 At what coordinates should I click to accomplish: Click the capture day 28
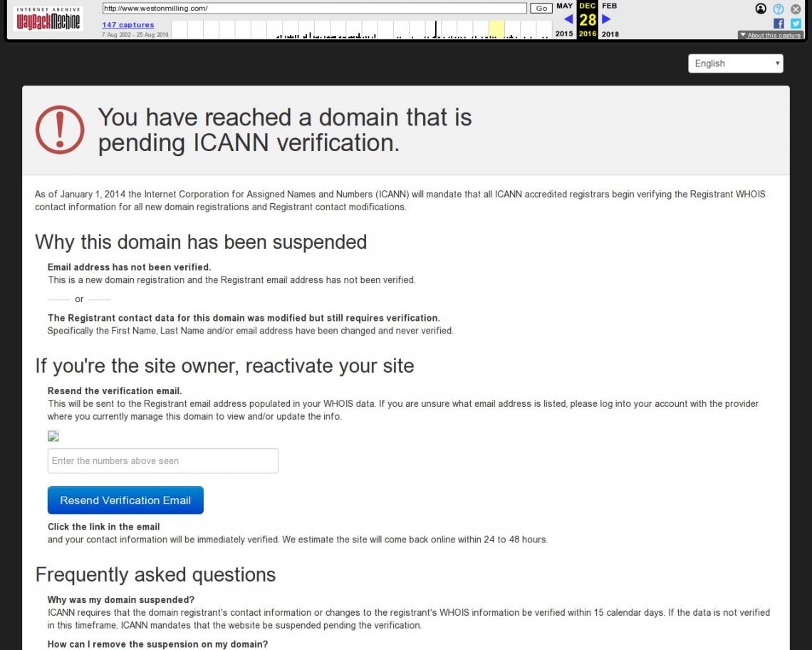point(588,20)
